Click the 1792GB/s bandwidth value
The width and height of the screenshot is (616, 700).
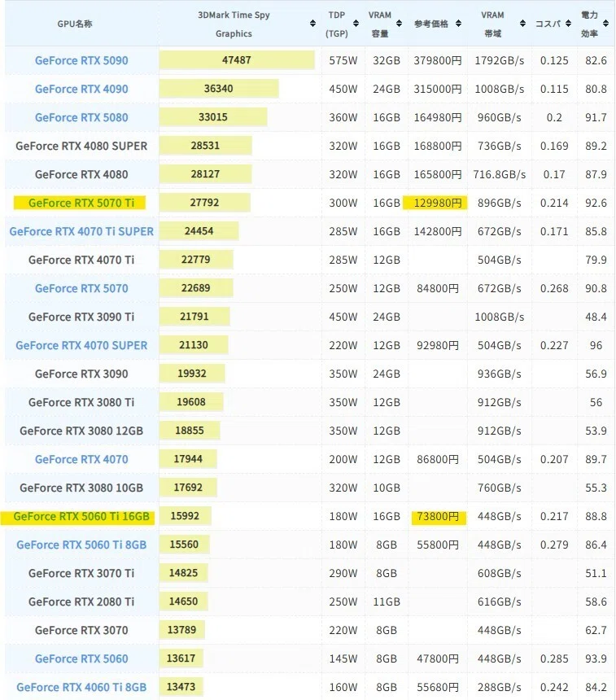point(500,60)
